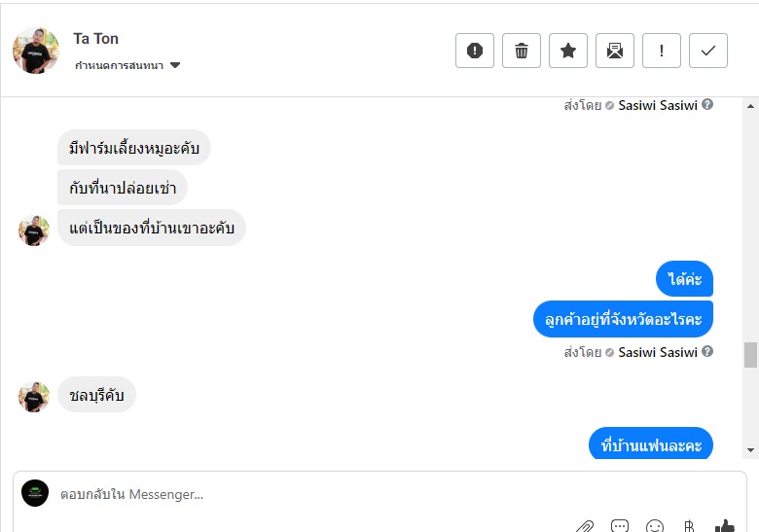Open กำหนดการสนทนา dropdown arrow
Viewport: 759px width, 532px height.
click(x=175, y=65)
